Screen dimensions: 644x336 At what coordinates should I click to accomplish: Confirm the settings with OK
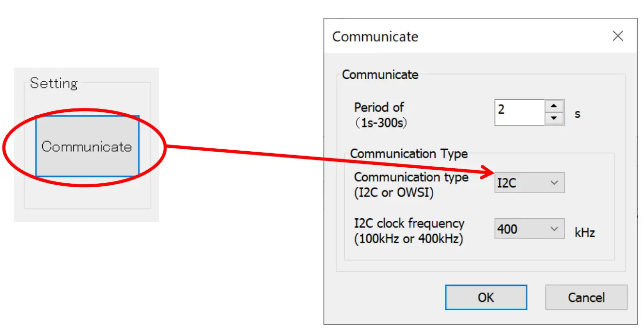(x=486, y=297)
